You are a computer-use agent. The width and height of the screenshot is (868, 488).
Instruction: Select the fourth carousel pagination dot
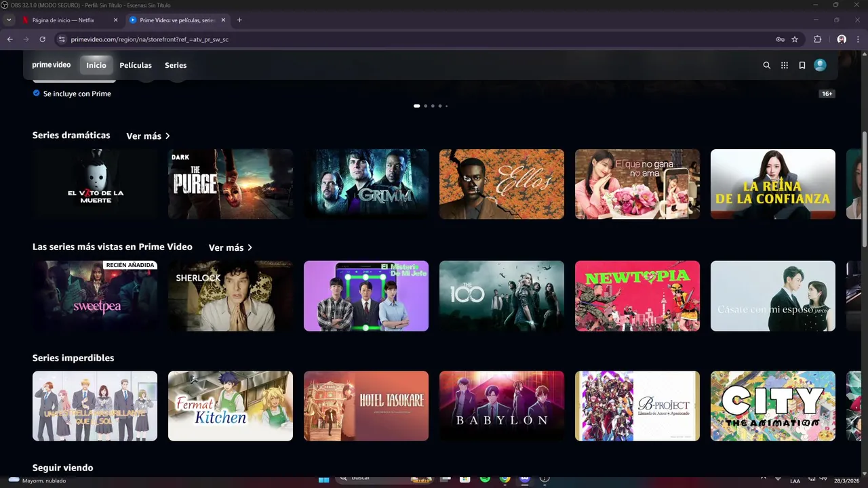(440, 106)
